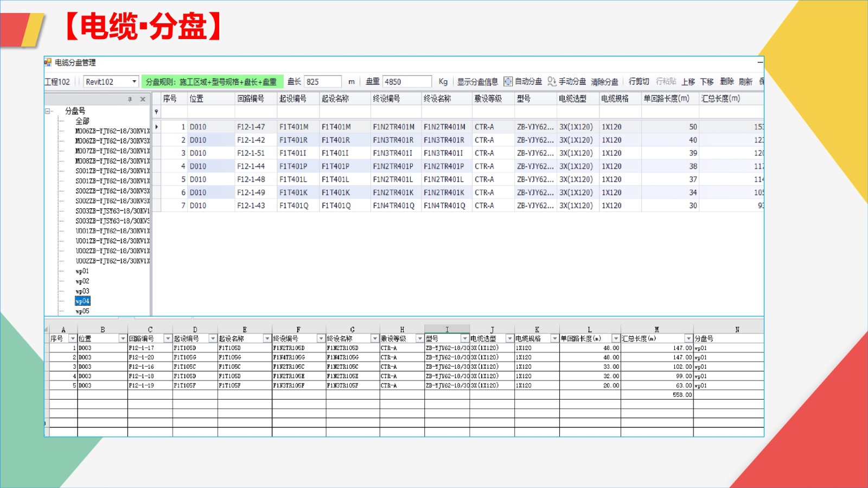Viewport: 868px width, 488px height.
Task: Click the 盘重 input field showing 4850
Action: (406, 81)
